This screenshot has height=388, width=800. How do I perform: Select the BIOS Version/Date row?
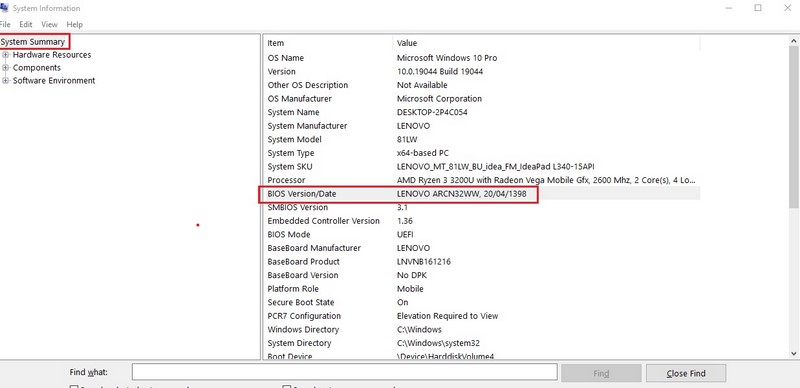482,194
